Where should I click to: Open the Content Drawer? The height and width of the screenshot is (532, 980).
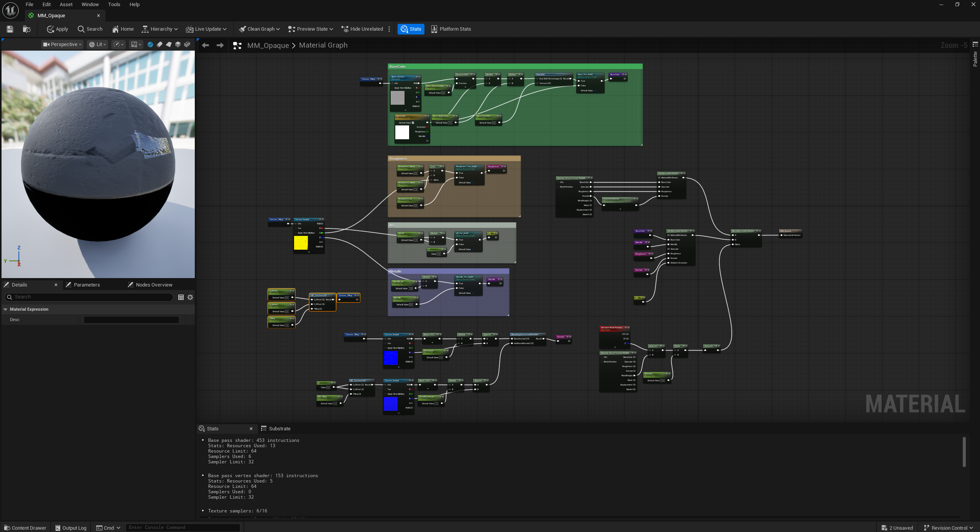[25, 528]
